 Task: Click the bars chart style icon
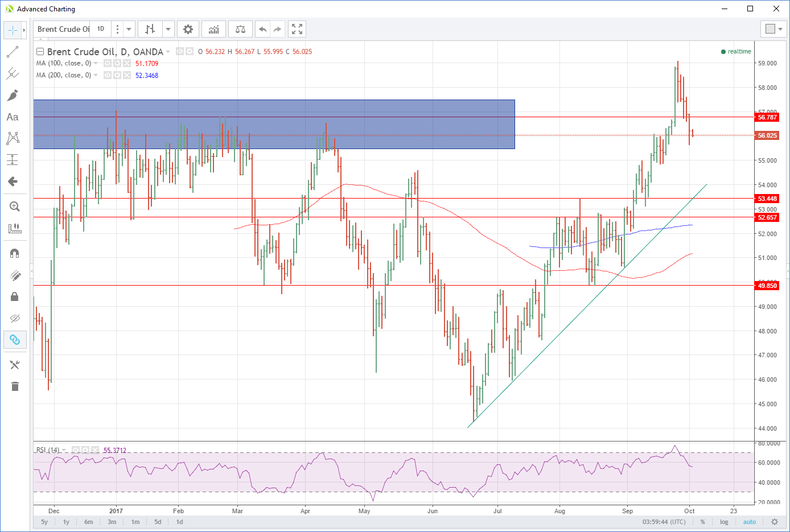[x=150, y=29]
